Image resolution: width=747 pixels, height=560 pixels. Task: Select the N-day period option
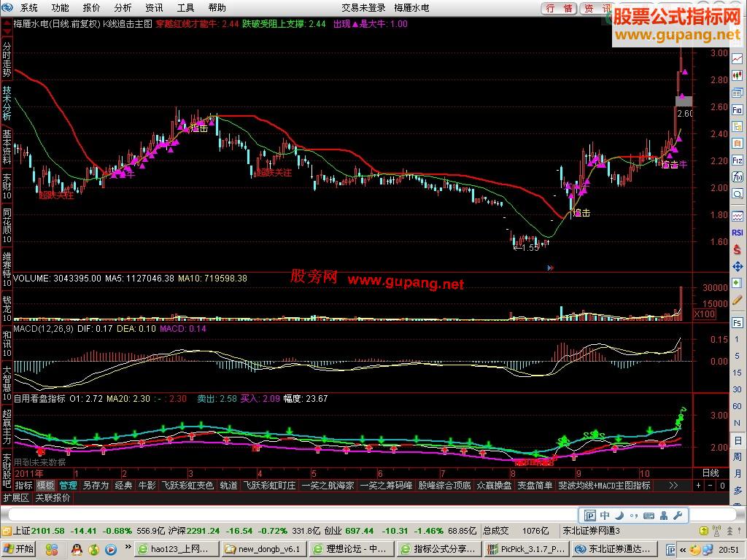(x=737, y=423)
